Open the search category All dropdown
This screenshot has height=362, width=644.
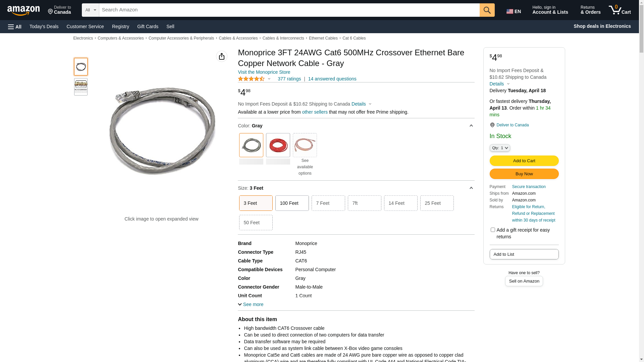(x=90, y=10)
